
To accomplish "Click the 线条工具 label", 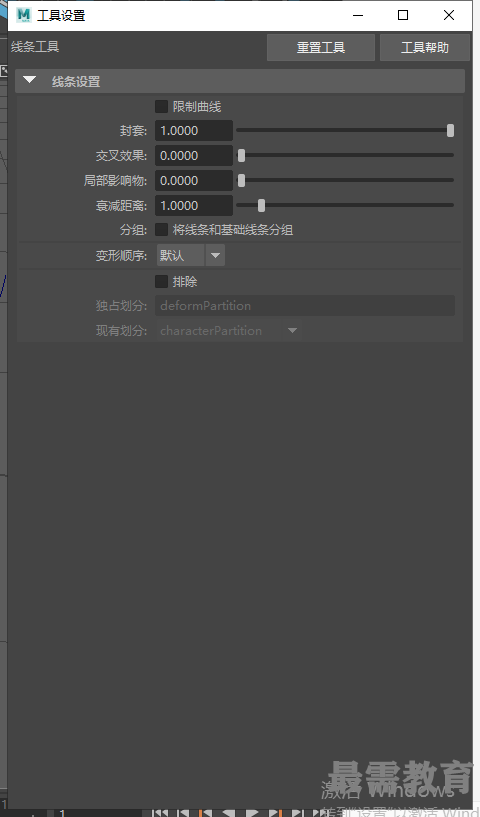I will tap(35, 46).
